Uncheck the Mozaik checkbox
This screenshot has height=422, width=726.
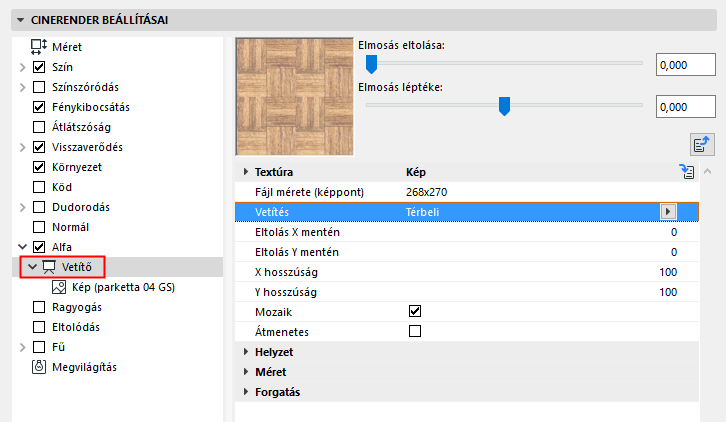click(x=415, y=311)
